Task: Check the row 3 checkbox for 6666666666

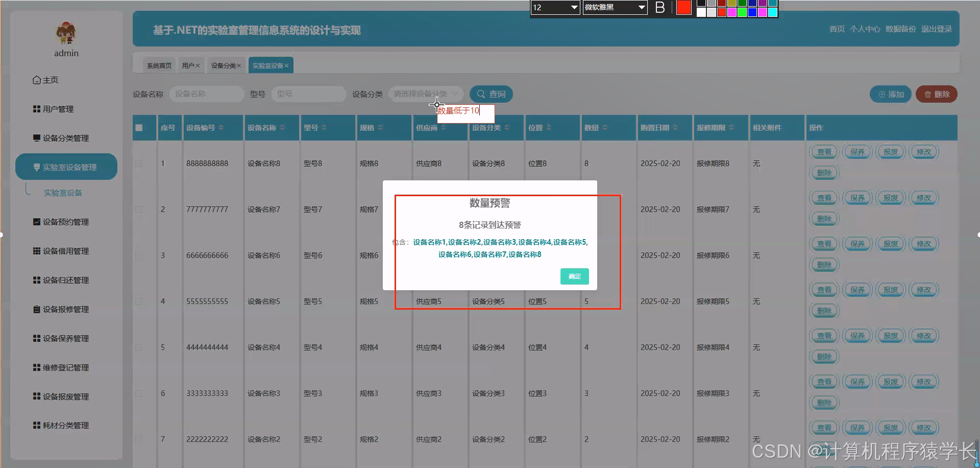Action: tap(139, 255)
